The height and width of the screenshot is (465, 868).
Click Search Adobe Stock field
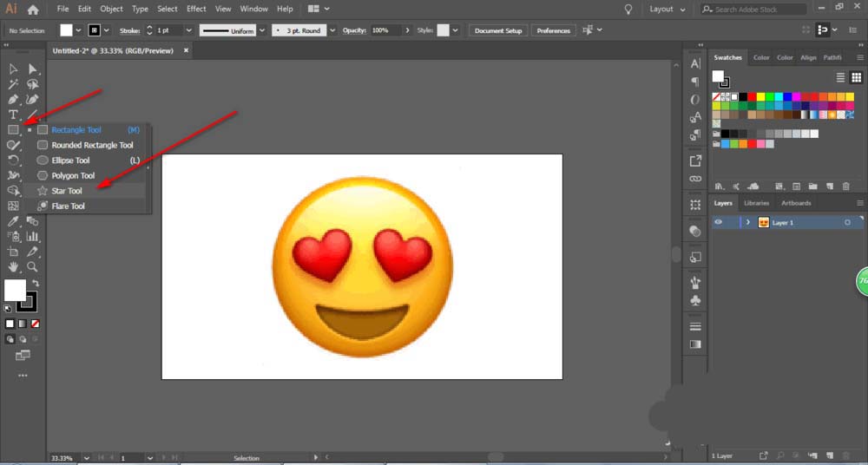[x=754, y=10]
